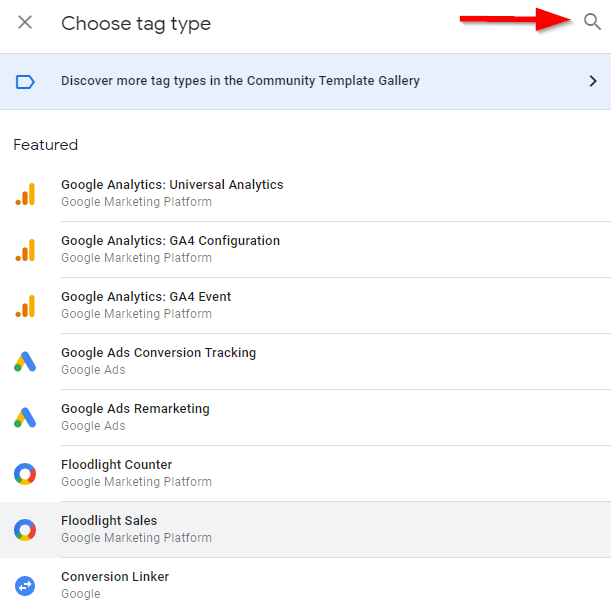Viewport: 611px width, 607px height.
Task: Click Google subtitle under Conversion Linker
Action: (x=81, y=594)
